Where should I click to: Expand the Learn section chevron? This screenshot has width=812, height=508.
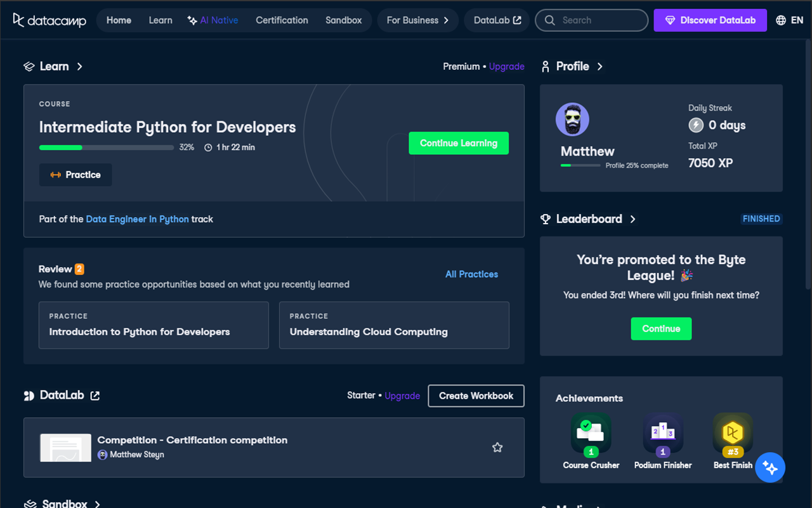click(79, 67)
